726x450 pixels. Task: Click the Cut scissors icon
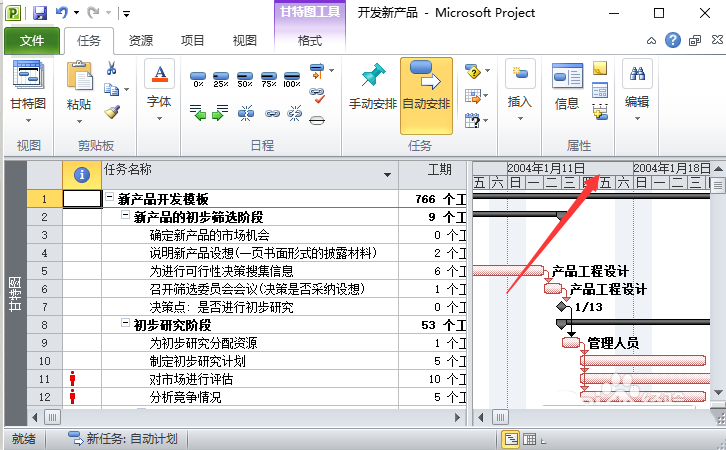[111, 68]
